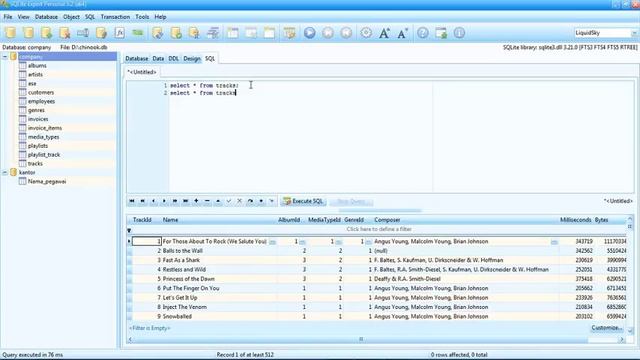
Task: Click the database icon with red X
Action: (x=64, y=33)
